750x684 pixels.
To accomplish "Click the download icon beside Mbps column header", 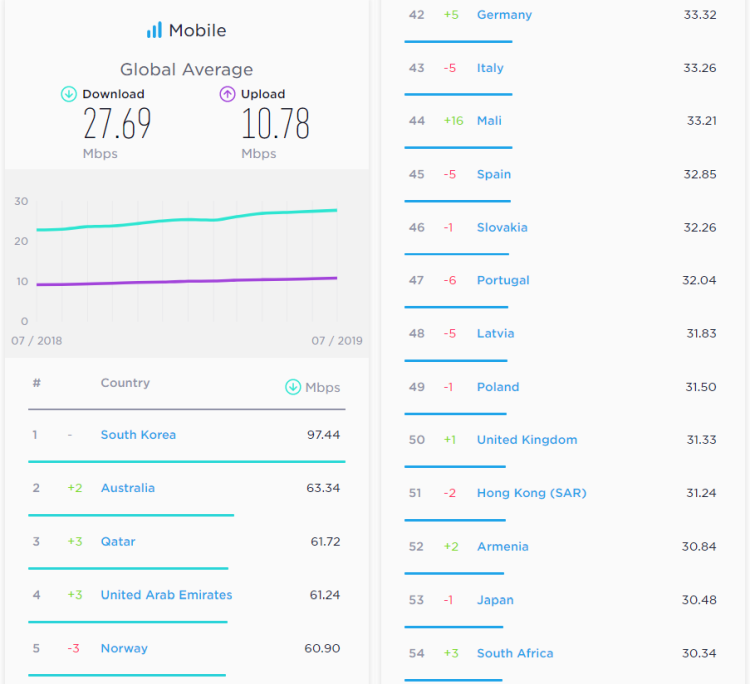I will pyautogui.click(x=293, y=387).
